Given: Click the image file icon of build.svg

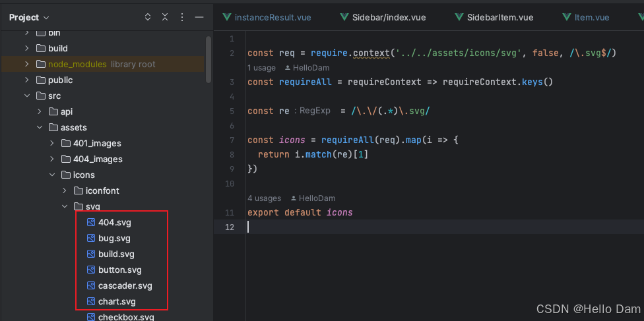Looking at the screenshot, I should pos(91,254).
